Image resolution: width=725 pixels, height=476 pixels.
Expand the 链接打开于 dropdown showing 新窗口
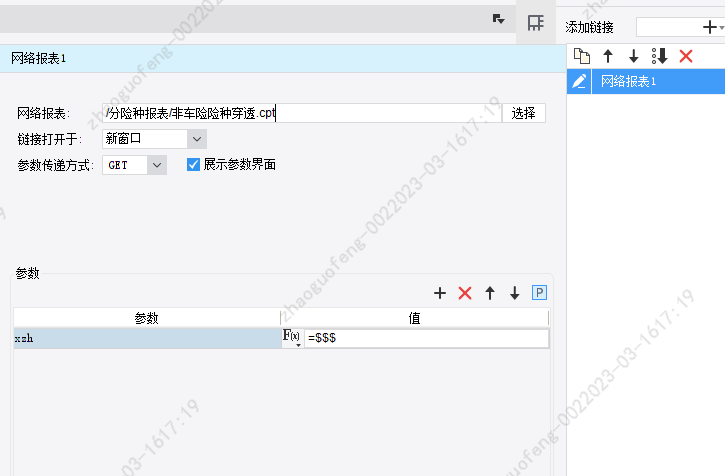pyautogui.click(x=197, y=139)
